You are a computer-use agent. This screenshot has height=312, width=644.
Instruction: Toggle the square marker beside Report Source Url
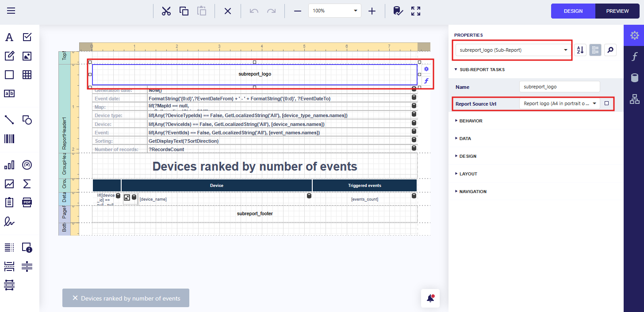(607, 103)
